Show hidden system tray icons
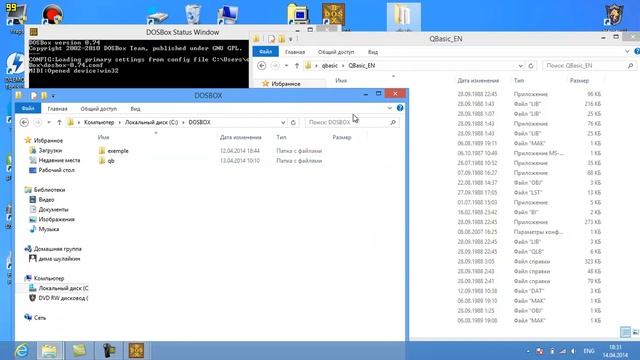 coord(528,351)
